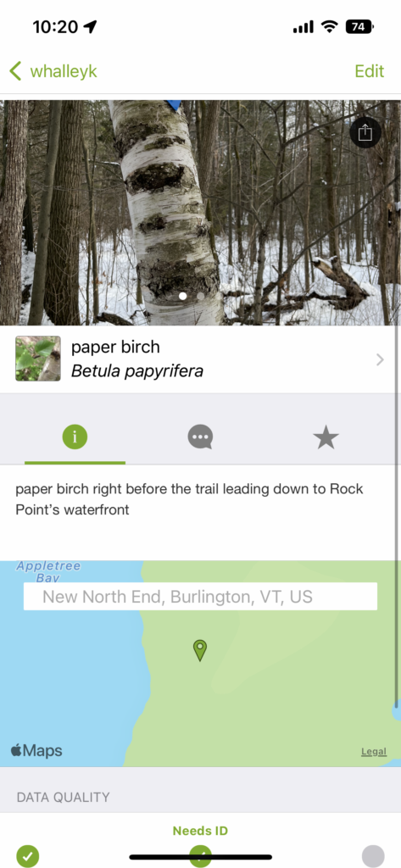Tap the Betula papyrifera species name
This screenshot has height=868, width=401.
pyautogui.click(x=137, y=371)
